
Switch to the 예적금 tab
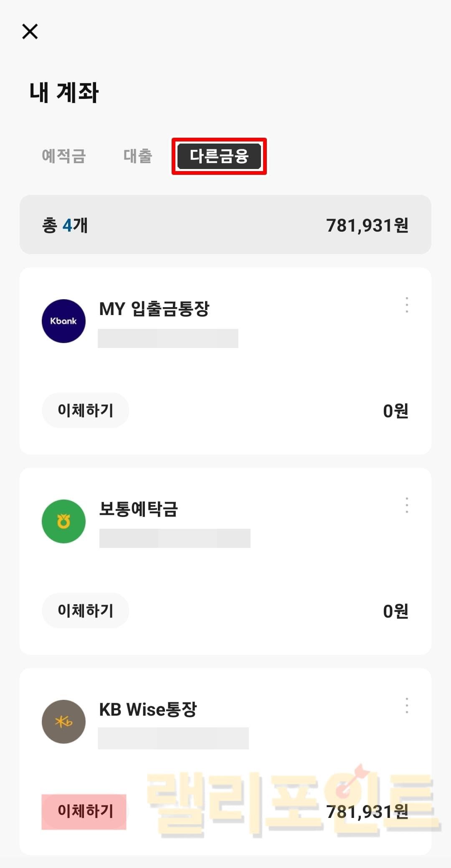[64, 156]
